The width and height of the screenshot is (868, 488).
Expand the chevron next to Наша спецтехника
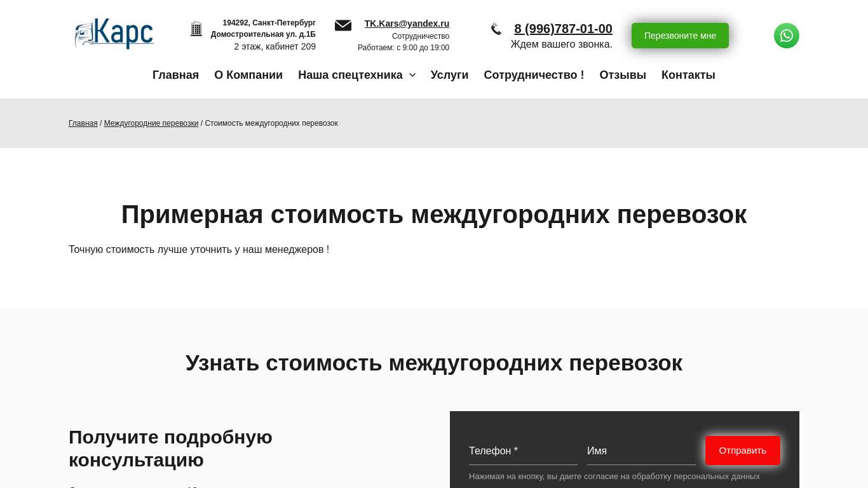[412, 75]
